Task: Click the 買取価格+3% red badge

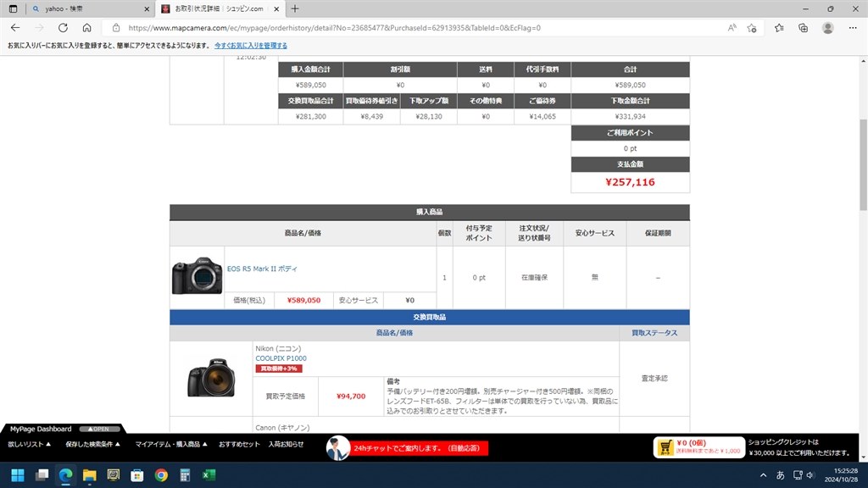Action: click(278, 369)
